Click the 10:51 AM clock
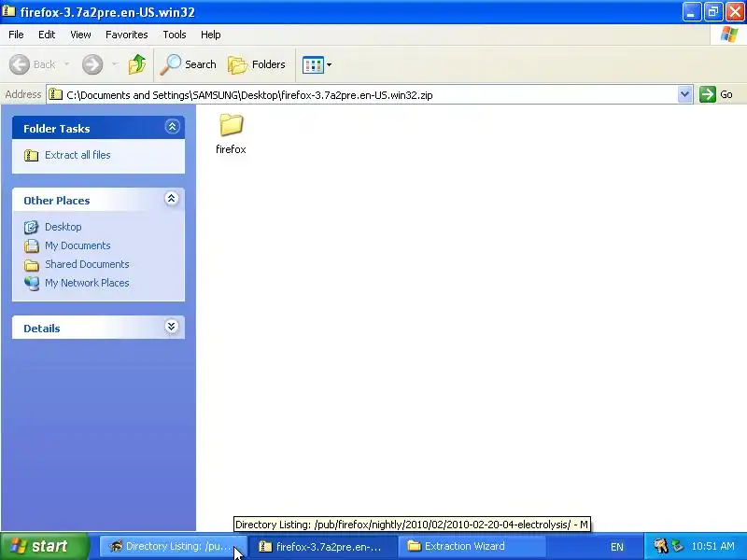 712,546
